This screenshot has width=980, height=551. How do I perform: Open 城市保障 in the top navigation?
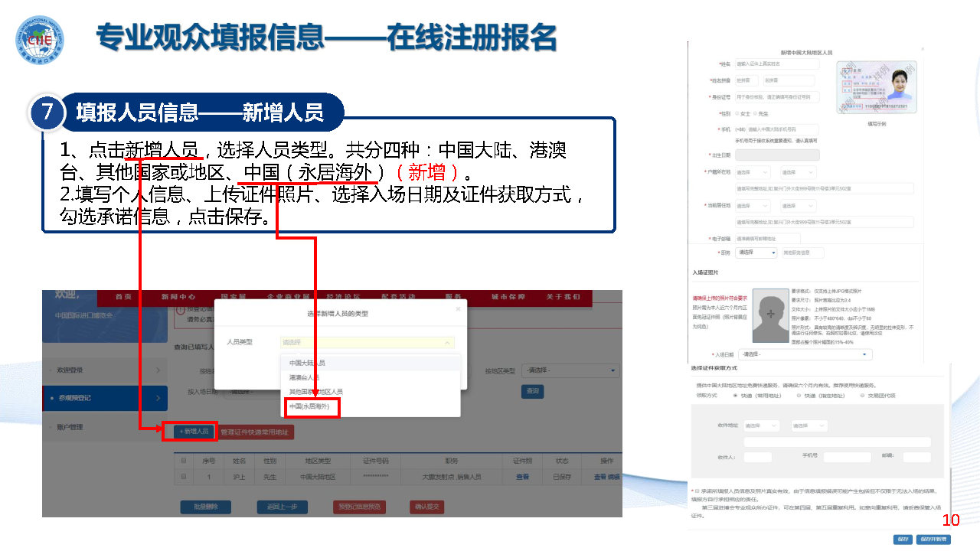(x=508, y=297)
